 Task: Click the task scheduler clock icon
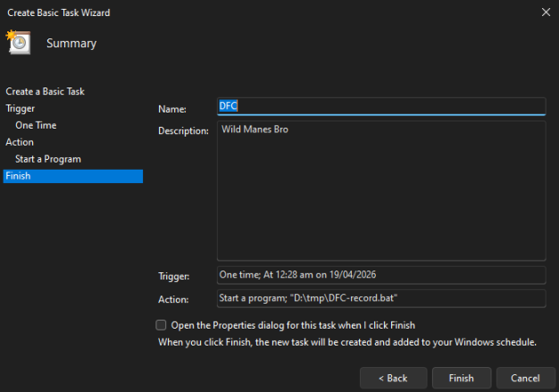pos(18,42)
